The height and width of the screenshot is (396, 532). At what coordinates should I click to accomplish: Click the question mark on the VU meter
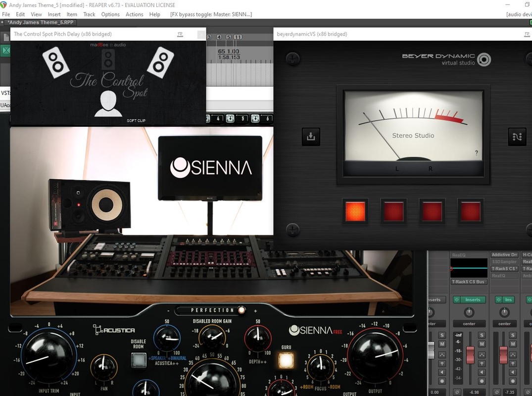(x=477, y=153)
